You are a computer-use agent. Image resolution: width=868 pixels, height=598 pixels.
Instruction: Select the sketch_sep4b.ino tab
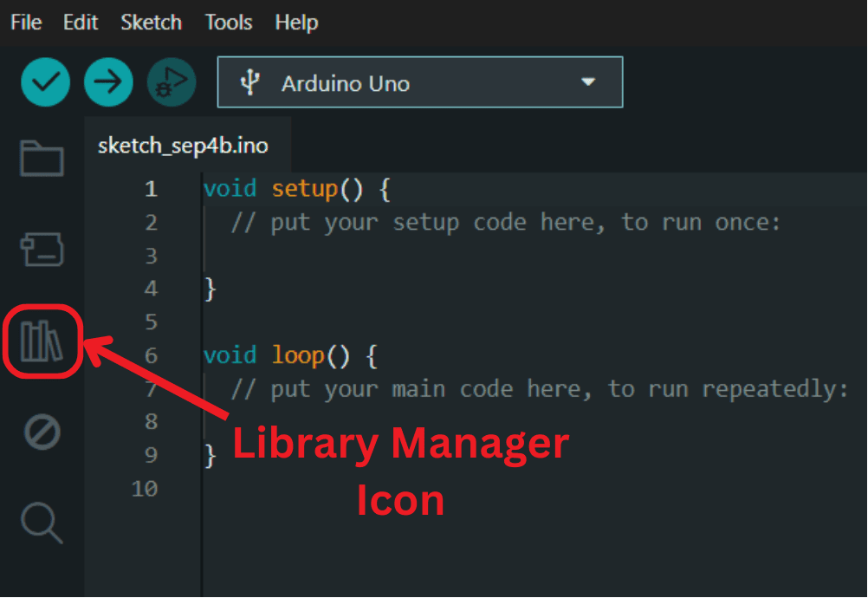coord(185,146)
